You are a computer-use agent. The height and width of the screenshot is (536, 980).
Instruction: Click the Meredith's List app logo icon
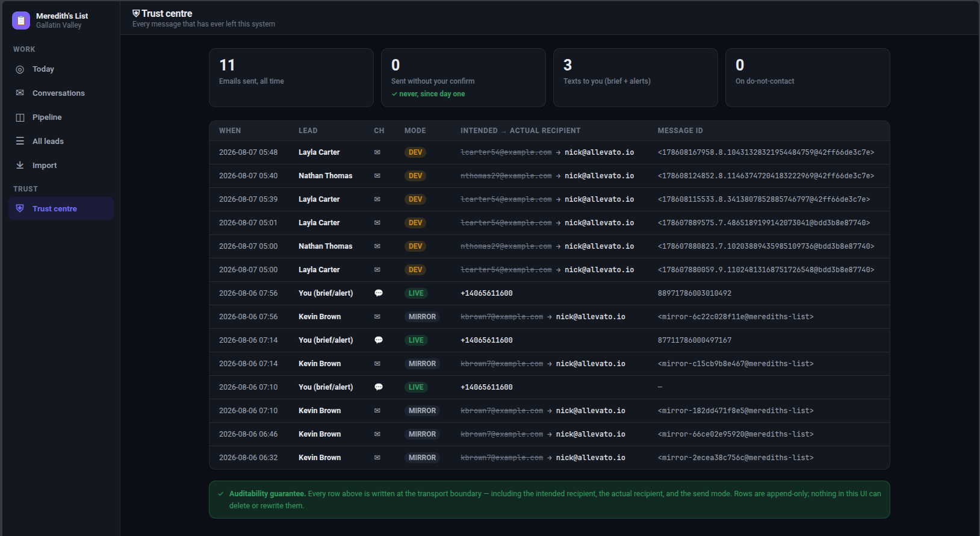pos(21,20)
